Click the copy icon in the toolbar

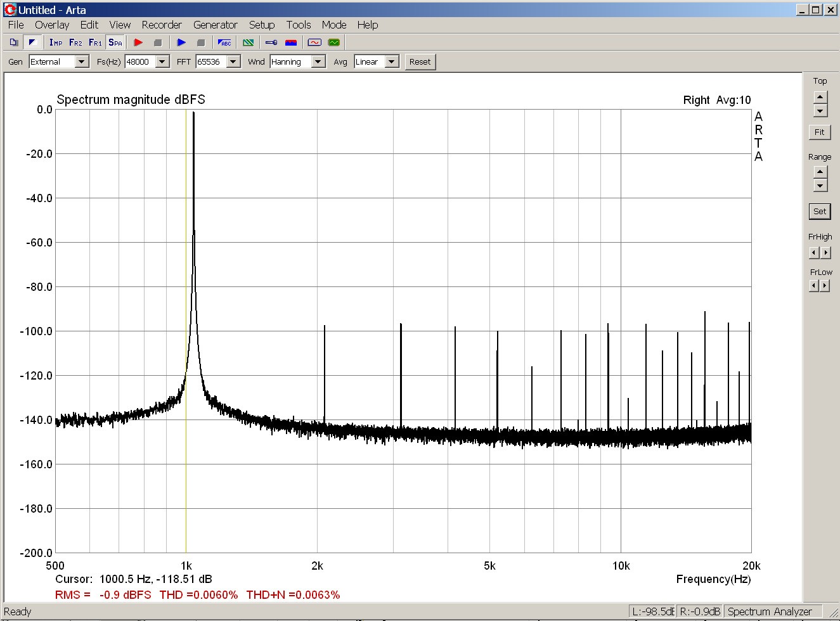coord(14,42)
